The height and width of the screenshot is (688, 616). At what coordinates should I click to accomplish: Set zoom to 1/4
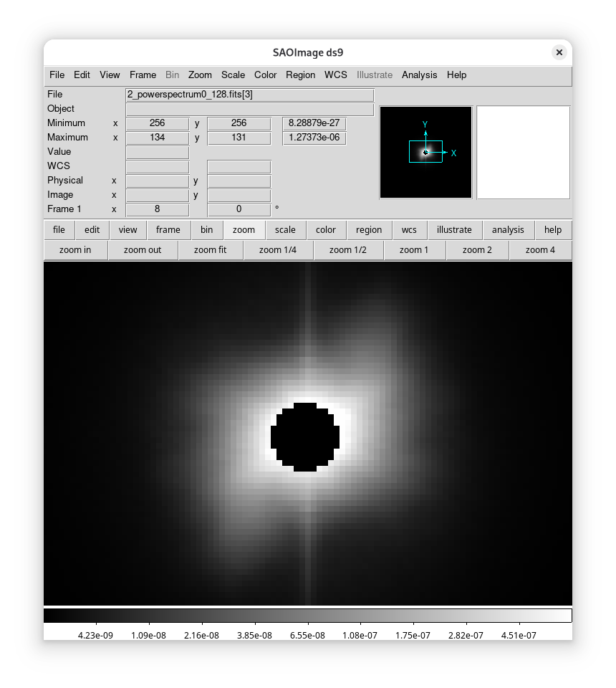(277, 250)
